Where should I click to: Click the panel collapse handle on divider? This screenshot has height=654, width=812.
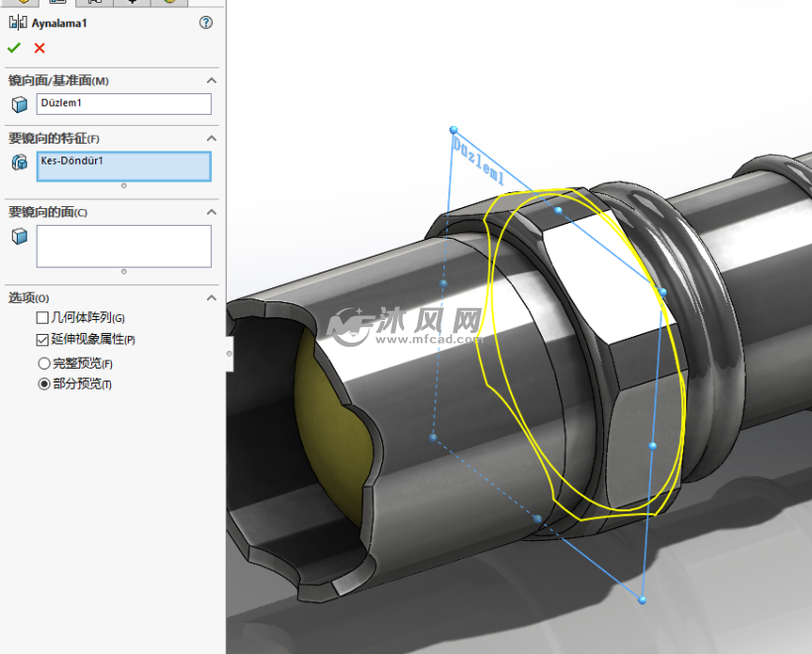tap(230, 354)
